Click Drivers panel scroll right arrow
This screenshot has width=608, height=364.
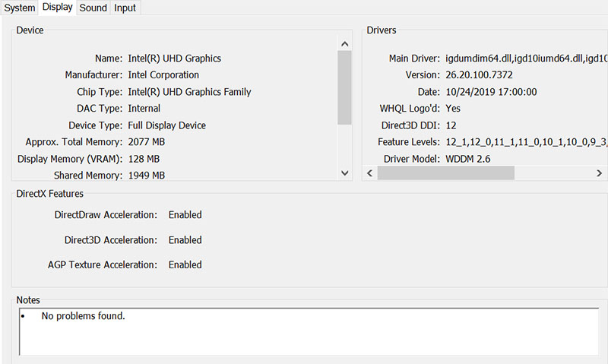coord(600,173)
